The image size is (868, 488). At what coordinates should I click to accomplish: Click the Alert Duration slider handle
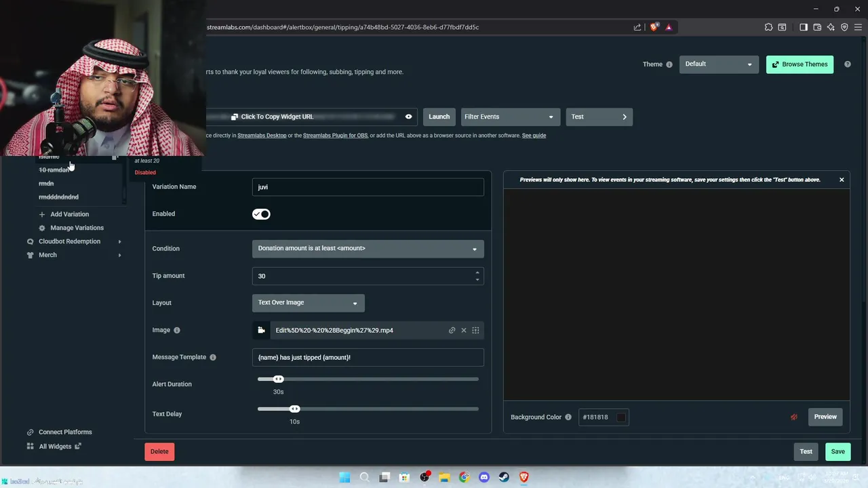[x=278, y=379]
